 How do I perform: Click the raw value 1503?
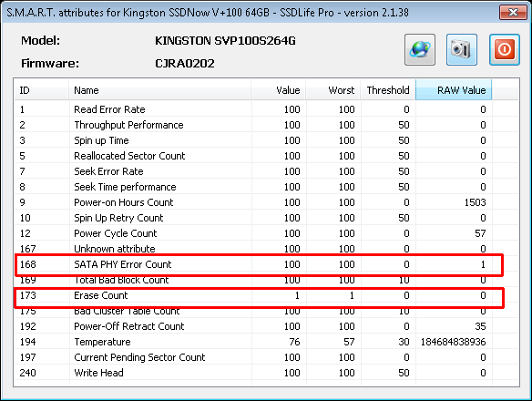(x=475, y=202)
